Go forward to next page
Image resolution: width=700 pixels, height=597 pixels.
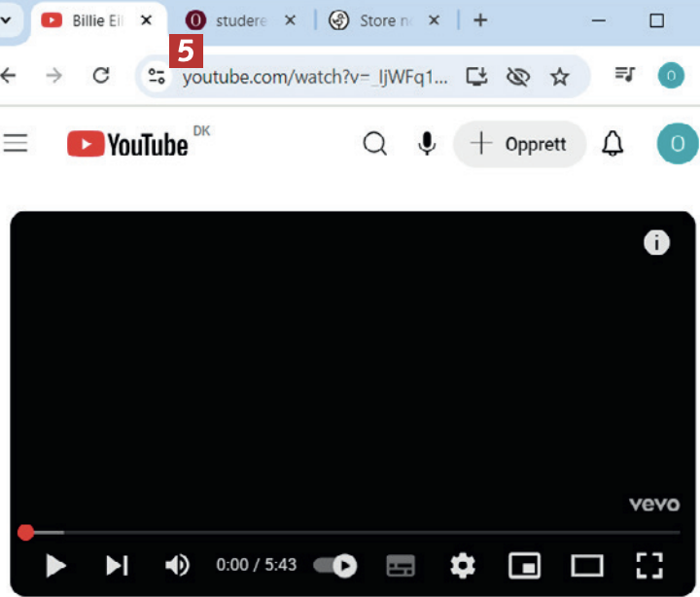coord(54,76)
